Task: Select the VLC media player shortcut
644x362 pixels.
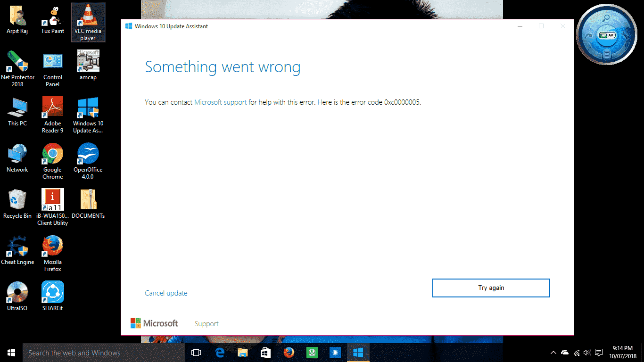Action: [88, 22]
